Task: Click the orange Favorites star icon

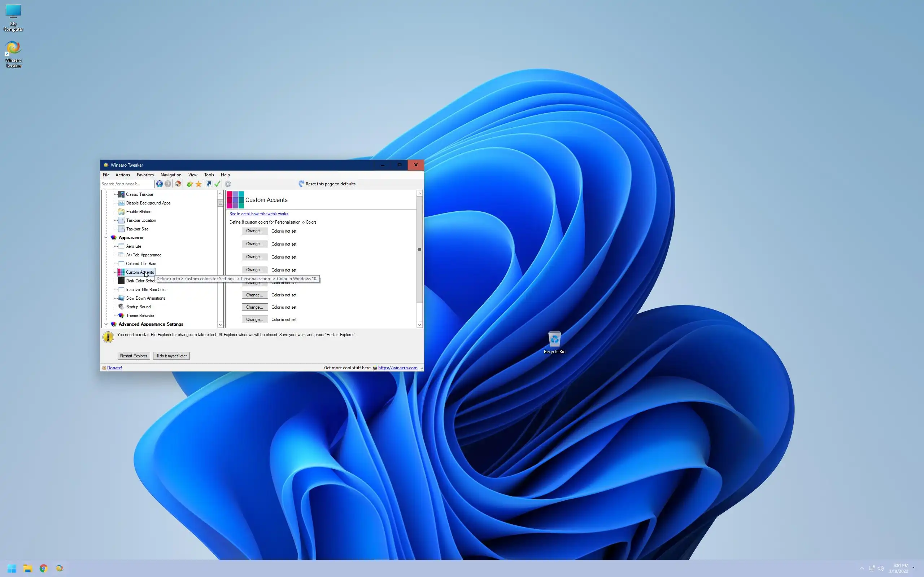Action: (199, 184)
